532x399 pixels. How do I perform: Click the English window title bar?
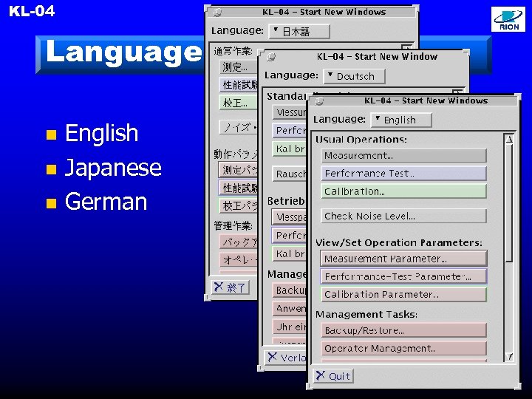point(413,100)
